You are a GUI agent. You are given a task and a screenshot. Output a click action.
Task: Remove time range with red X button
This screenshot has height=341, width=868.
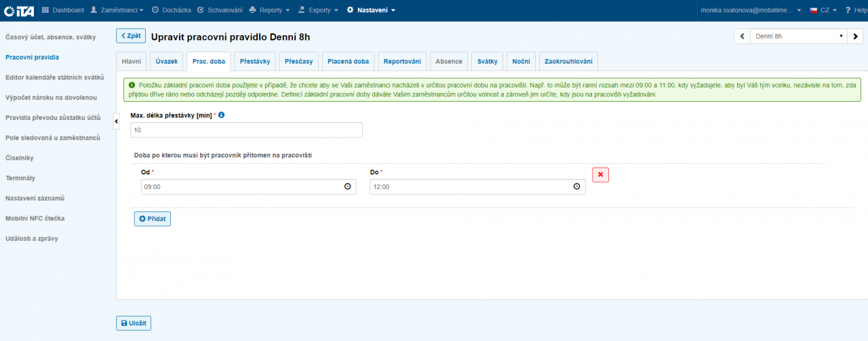coord(600,175)
